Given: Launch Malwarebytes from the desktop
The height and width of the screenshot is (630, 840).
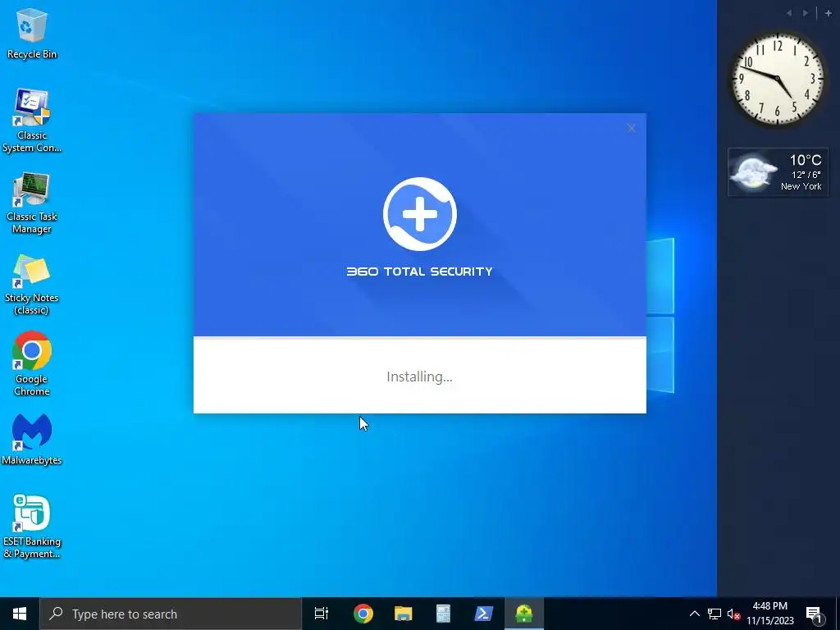Looking at the screenshot, I should (x=32, y=439).
